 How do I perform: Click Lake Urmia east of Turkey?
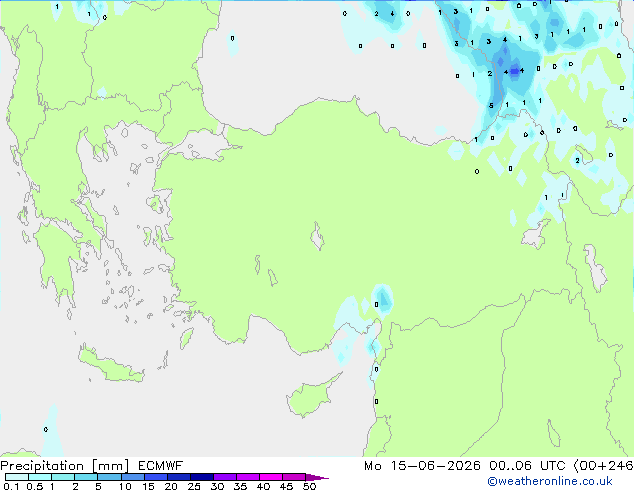pyautogui.click(x=594, y=268)
